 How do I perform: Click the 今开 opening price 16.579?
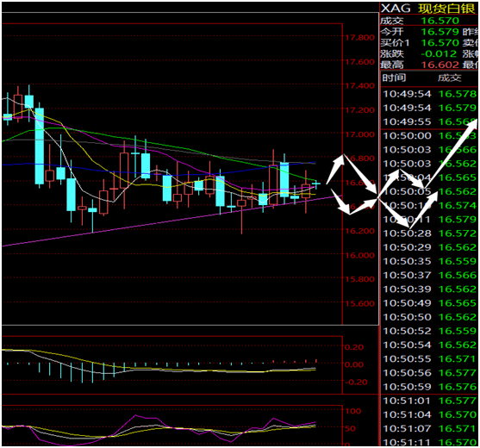pyautogui.click(x=439, y=32)
